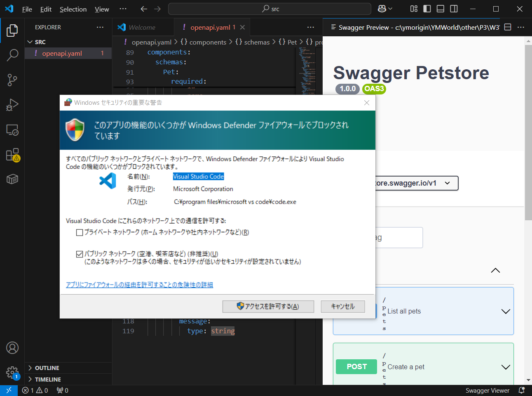Open the firewall risk details link
Viewport: 532px width, 396px height.
click(x=139, y=285)
